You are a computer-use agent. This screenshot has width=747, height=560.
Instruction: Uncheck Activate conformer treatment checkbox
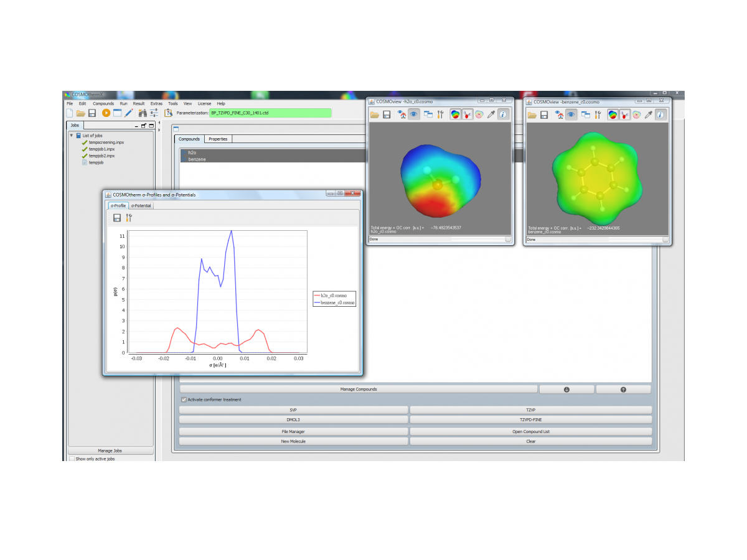184,399
